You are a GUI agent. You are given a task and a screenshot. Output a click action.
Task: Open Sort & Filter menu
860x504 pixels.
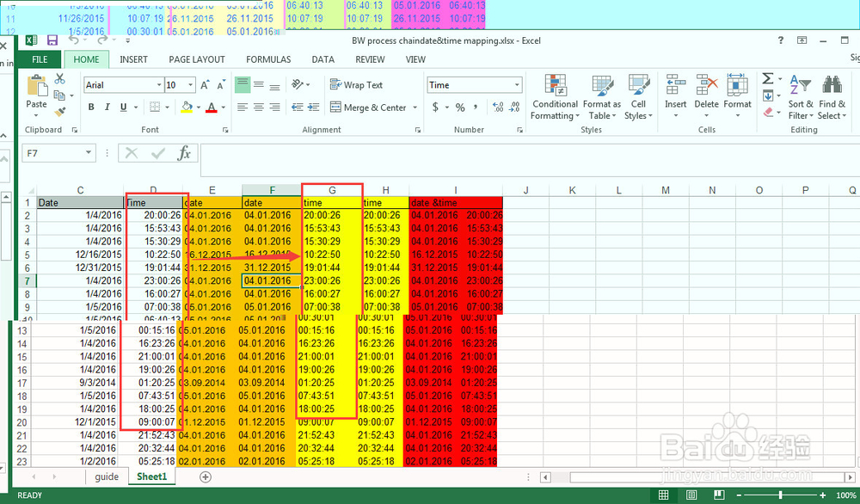click(x=801, y=97)
